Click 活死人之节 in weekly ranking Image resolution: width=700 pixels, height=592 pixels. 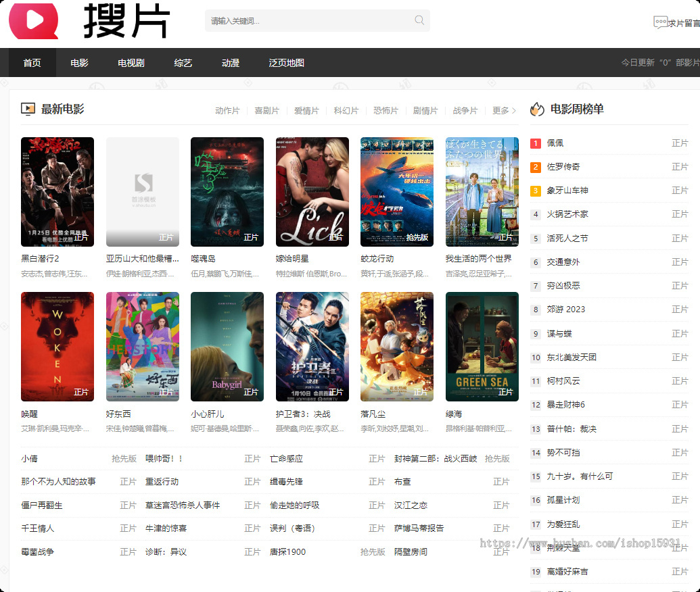click(x=567, y=239)
